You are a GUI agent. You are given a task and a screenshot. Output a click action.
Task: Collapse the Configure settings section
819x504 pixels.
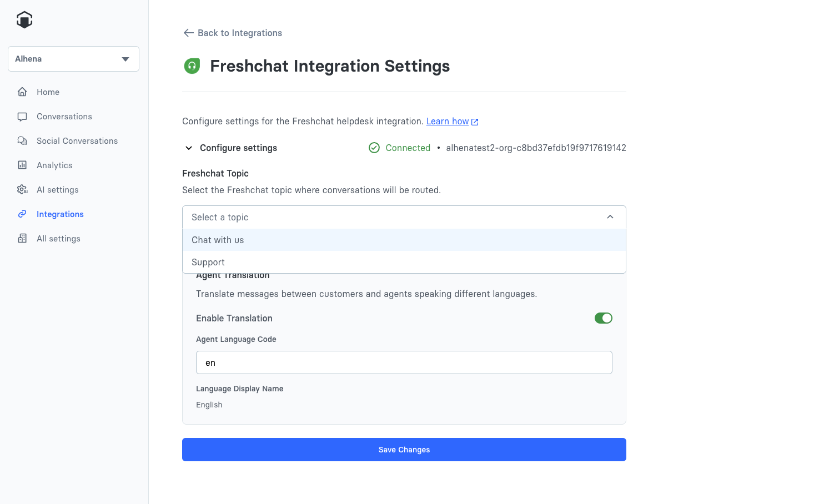click(x=189, y=148)
